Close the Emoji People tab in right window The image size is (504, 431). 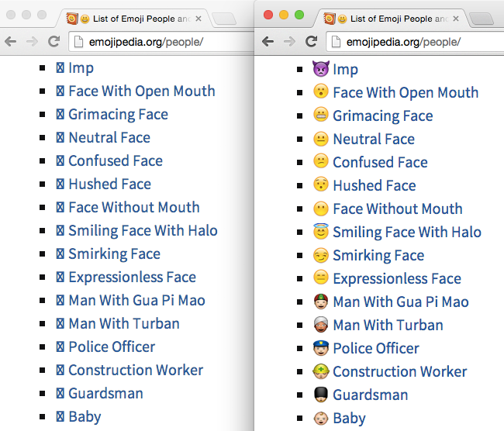click(456, 19)
